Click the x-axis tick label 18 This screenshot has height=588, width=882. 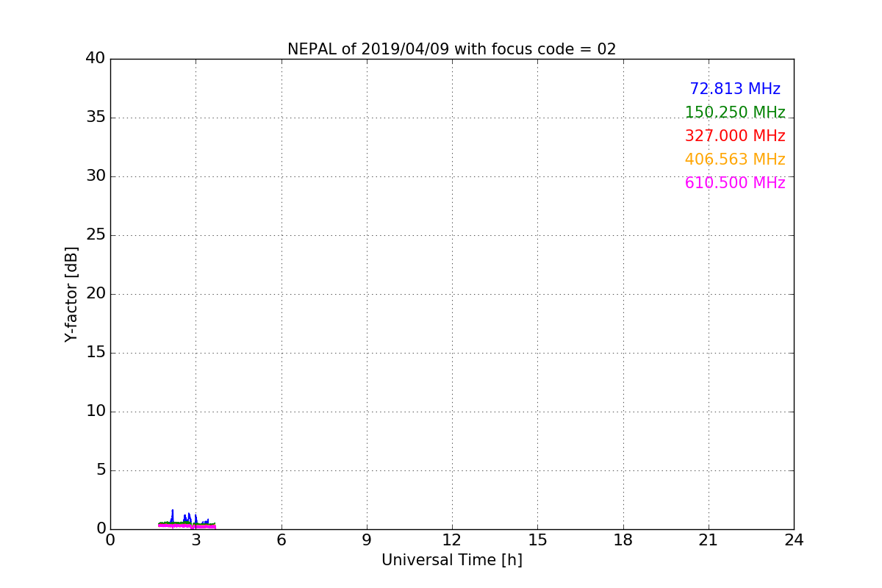point(623,540)
